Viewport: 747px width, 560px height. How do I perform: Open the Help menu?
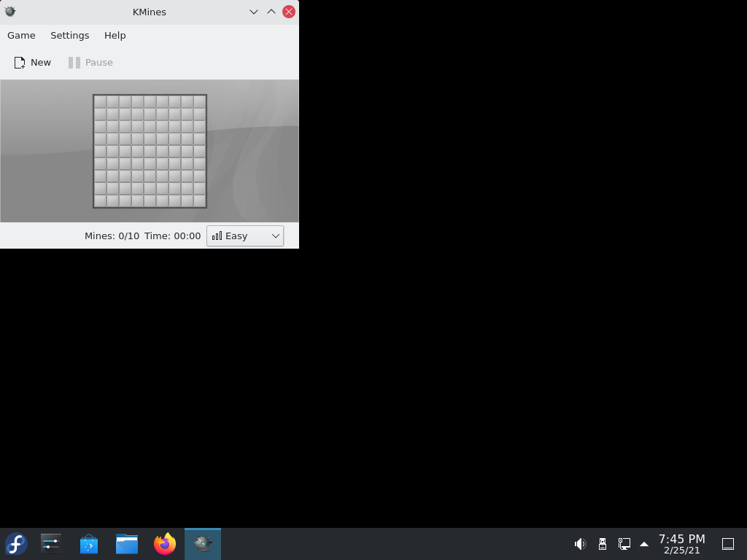[x=115, y=36]
